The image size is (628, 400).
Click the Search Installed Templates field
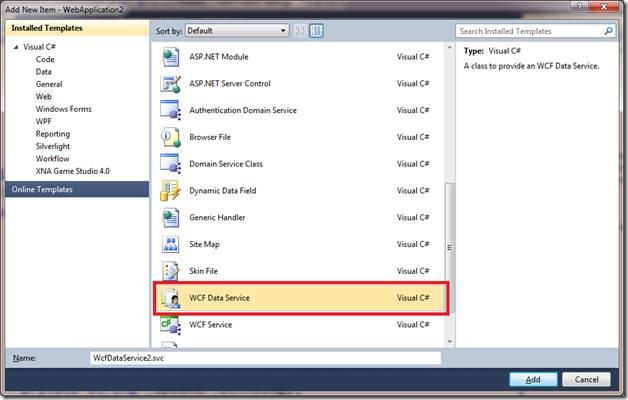click(530, 31)
